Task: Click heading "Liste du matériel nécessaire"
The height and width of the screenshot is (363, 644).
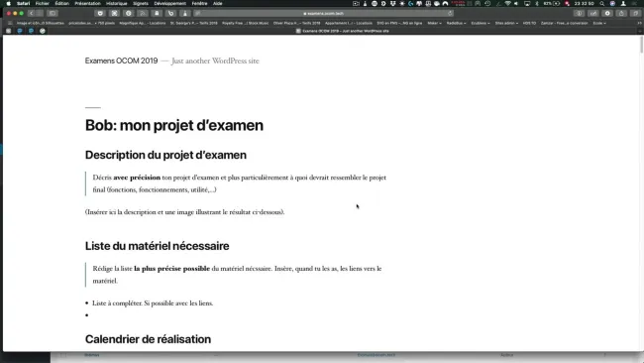Action: point(157,246)
